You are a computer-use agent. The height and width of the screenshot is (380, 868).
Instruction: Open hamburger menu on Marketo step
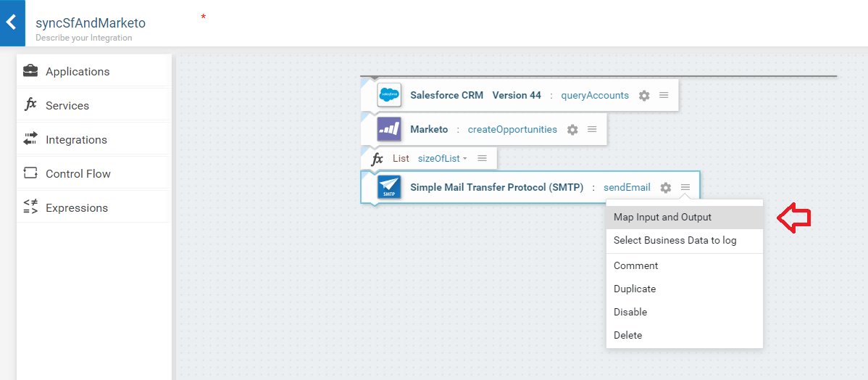(593, 129)
